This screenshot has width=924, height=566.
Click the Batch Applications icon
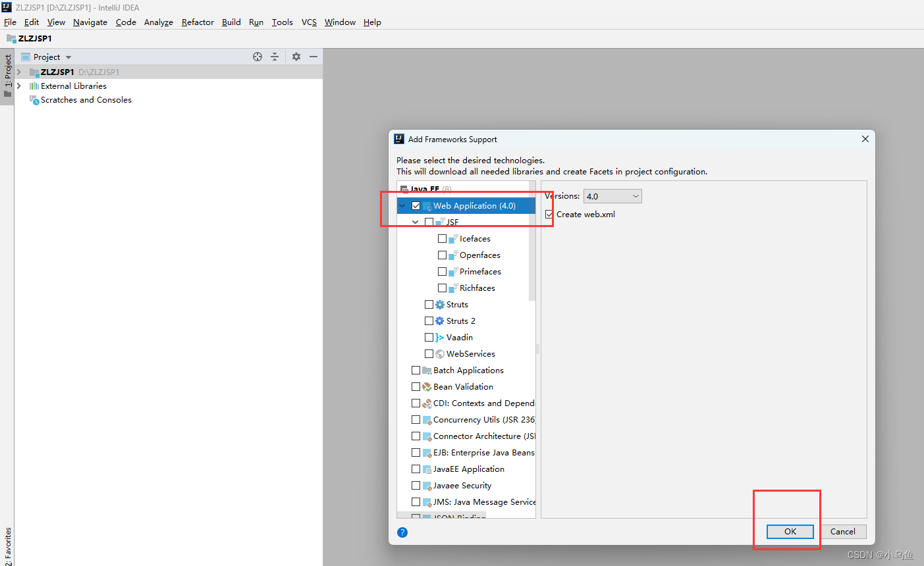pos(427,371)
